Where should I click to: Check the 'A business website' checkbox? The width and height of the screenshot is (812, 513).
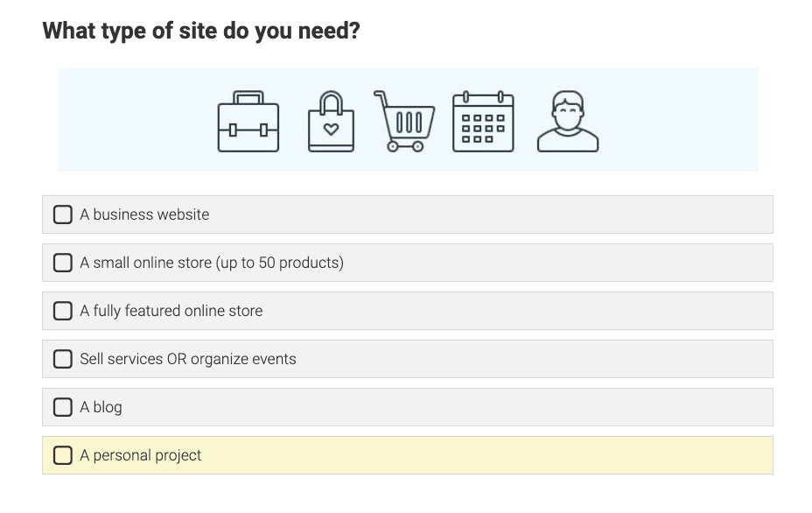coord(63,214)
